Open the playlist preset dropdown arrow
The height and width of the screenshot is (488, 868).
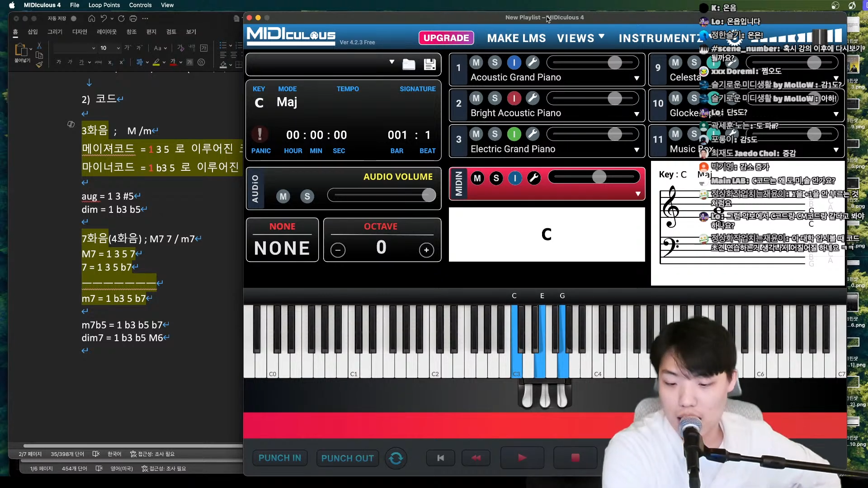click(392, 62)
